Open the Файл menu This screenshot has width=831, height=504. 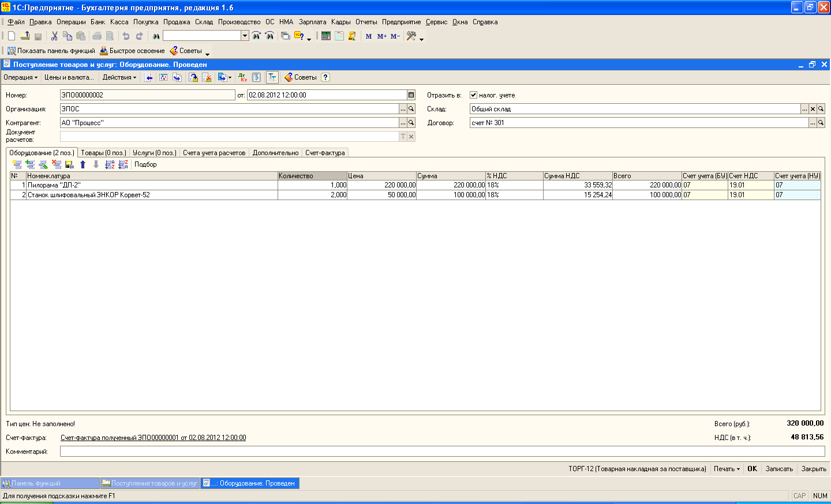point(16,22)
